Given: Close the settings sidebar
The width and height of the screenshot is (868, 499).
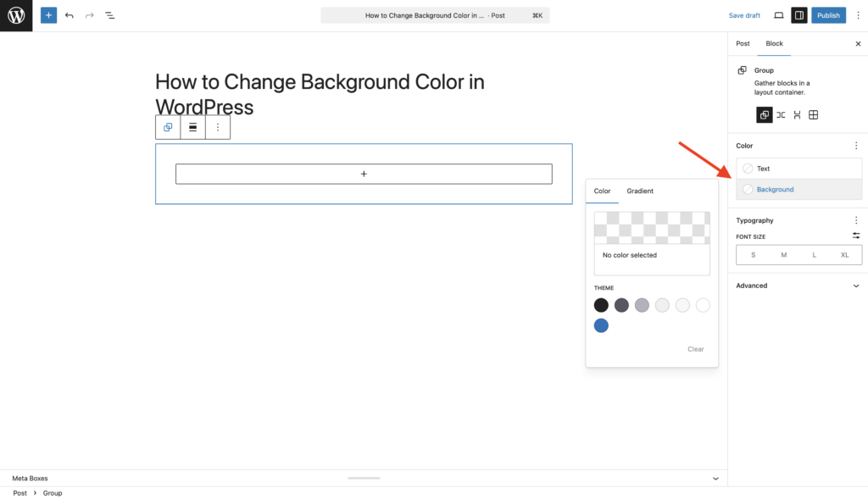Looking at the screenshot, I should (858, 44).
